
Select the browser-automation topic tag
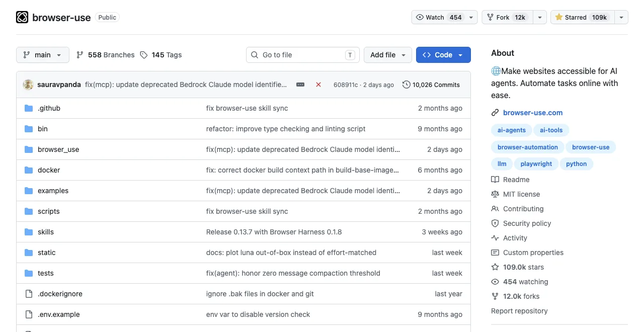(x=528, y=147)
